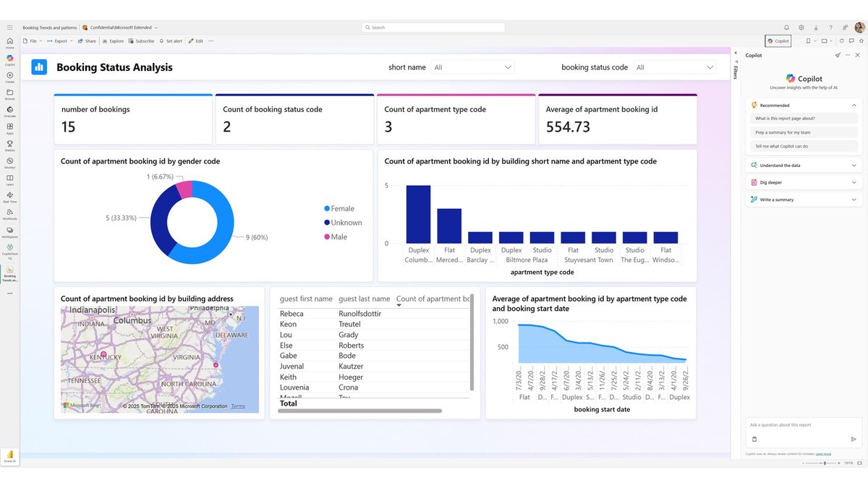This screenshot has height=488, width=868.
Task: Open the view options dropdown
Action: (x=827, y=41)
